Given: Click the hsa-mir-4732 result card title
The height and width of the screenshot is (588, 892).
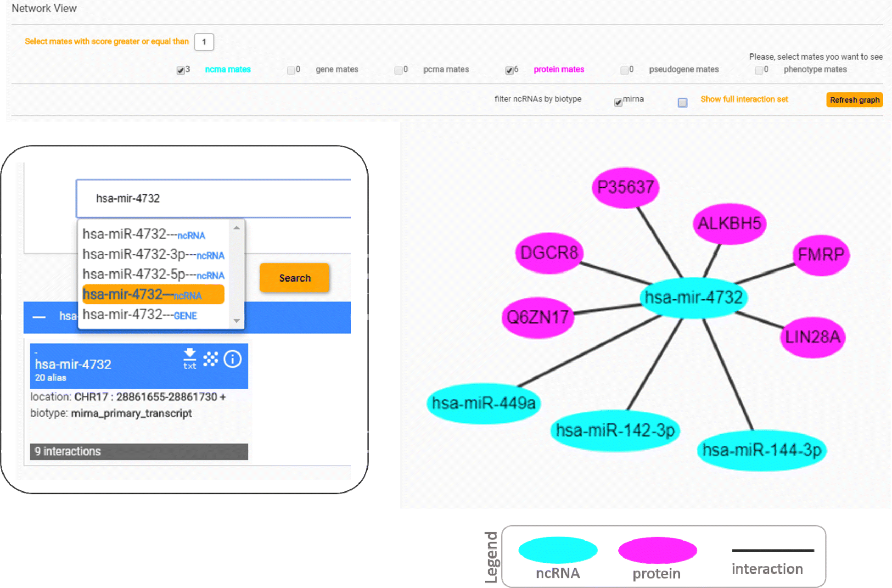Looking at the screenshot, I should tap(73, 364).
